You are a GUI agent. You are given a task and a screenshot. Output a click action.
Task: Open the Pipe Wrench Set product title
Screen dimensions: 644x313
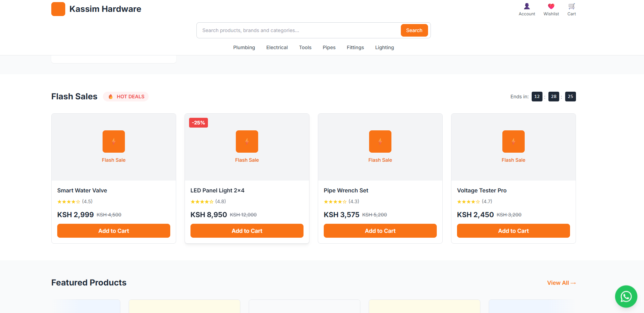coord(346,190)
